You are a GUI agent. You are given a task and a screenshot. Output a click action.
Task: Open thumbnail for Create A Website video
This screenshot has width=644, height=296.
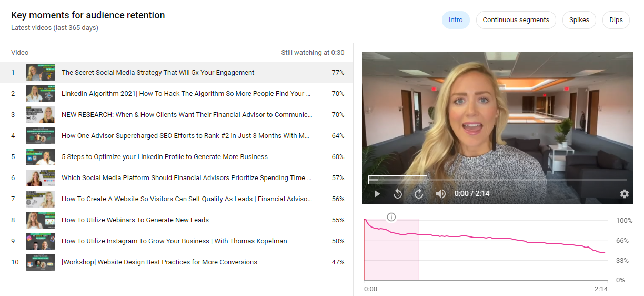click(x=41, y=199)
